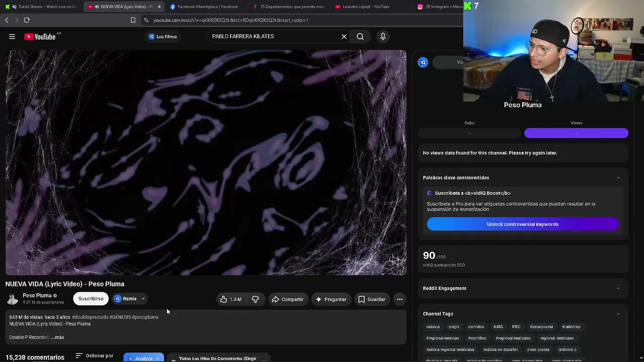Click the '#corridos' channel tag
The width and height of the screenshot is (644, 362).
pos(477,338)
